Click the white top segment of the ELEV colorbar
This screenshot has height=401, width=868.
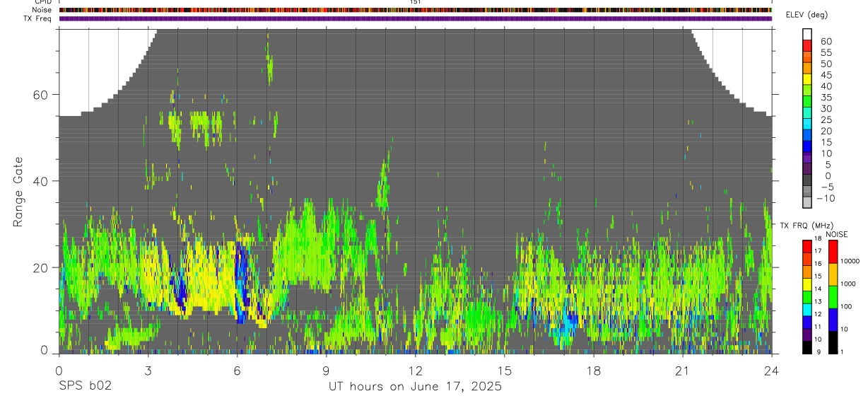(807, 34)
